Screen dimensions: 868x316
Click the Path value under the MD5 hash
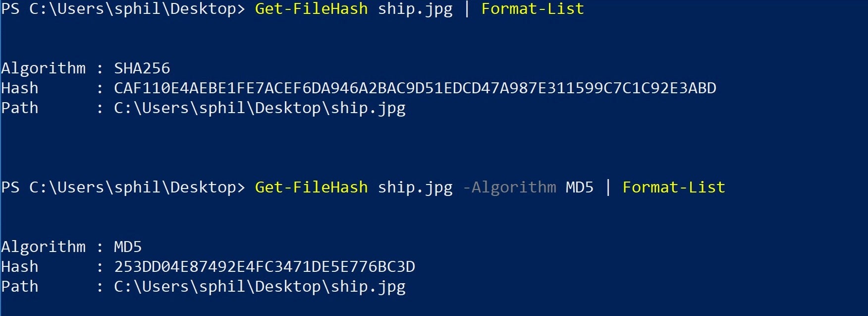point(260,286)
